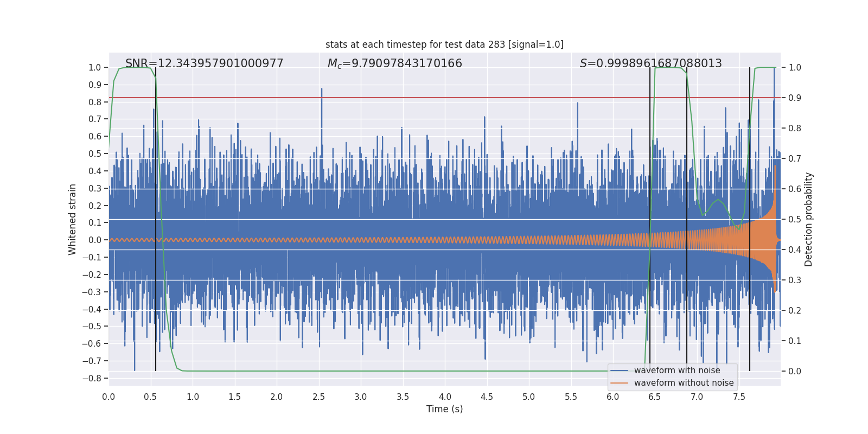Image resolution: width=868 pixels, height=434 pixels.
Task: Click the 7.0 tick on the Time axis
Action: [x=697, y=397]
